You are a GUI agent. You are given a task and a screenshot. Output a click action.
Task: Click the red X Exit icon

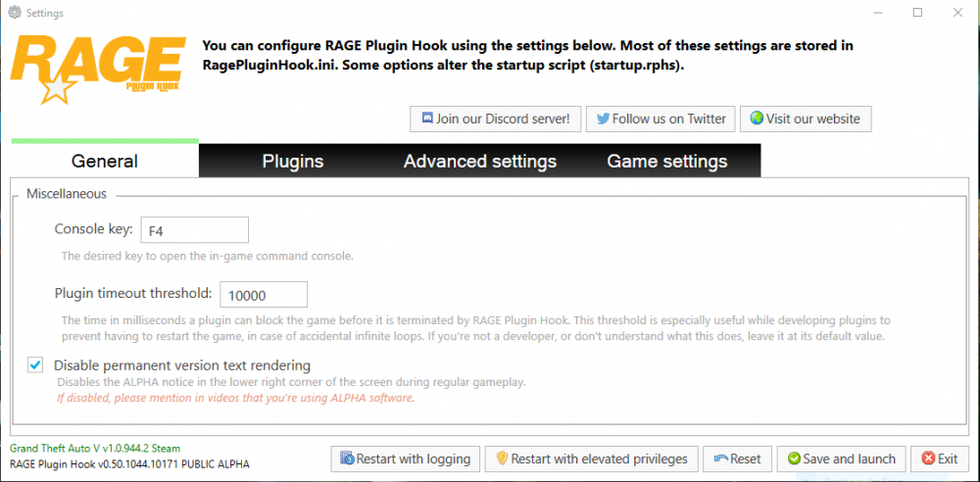tap(927, 458)
